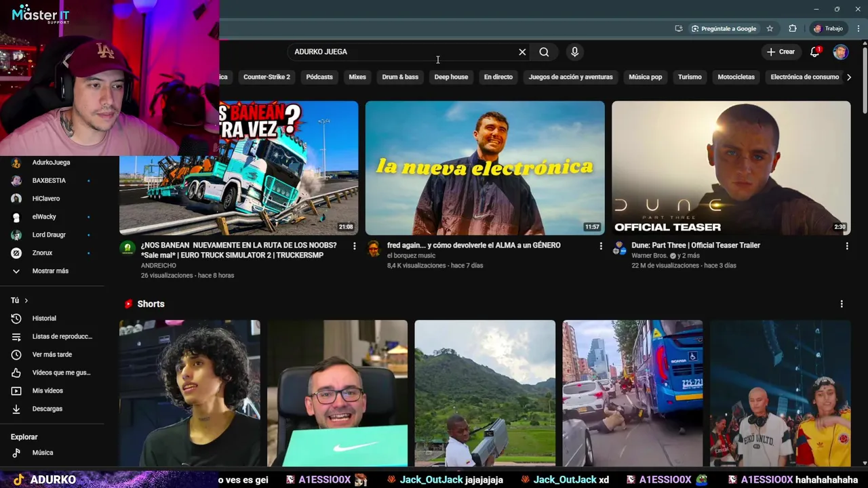Click Dune: Part Three video title
Screen dimensions: 868x488
click(696, 245)
